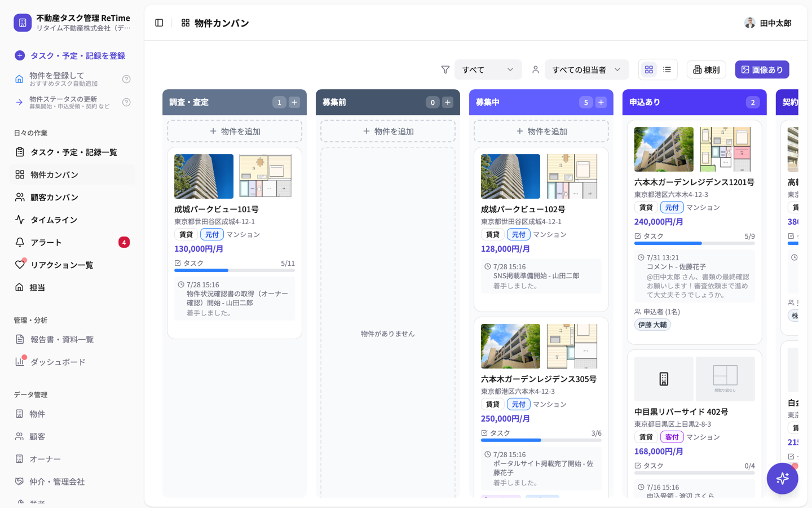
Task: Switch to grid card view
Action: click(649, 69)
